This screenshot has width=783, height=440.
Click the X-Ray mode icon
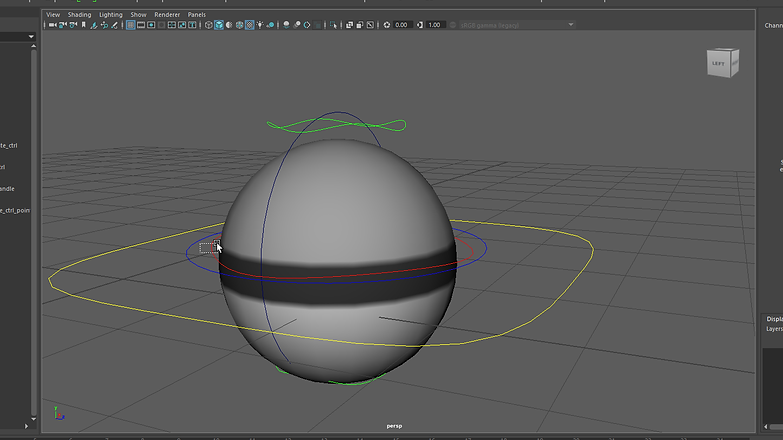tap(350, 25)
